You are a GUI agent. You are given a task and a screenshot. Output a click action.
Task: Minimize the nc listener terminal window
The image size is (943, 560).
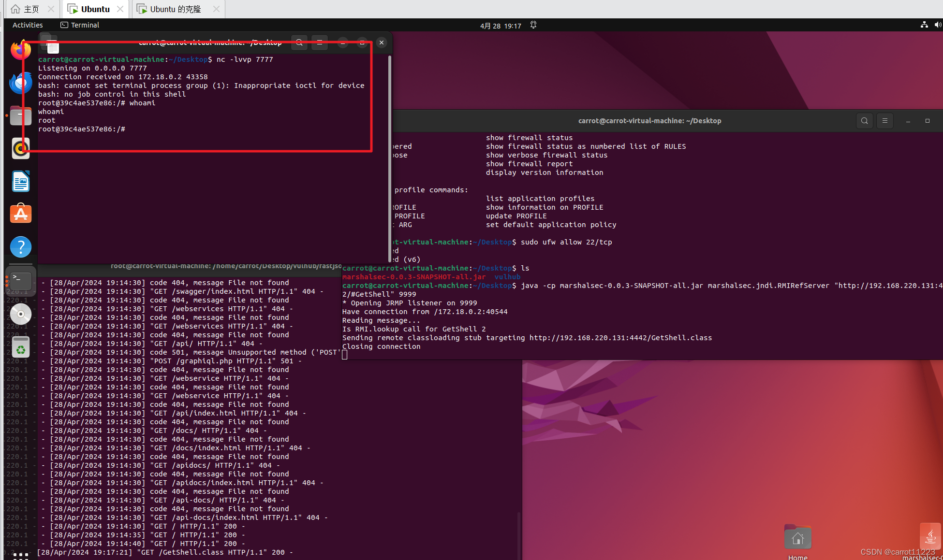click(x=342, y=43)
